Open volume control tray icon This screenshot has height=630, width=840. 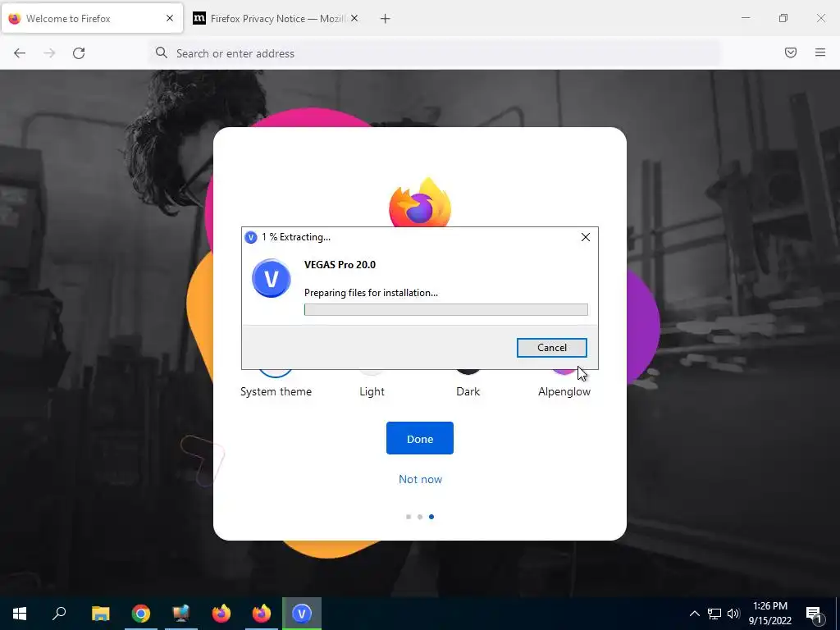click(x=733, y=614)
